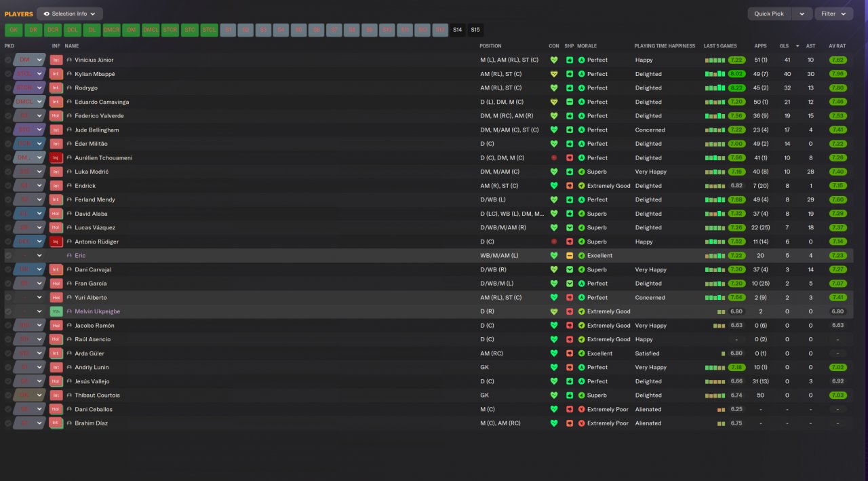The image size is (868, 481).
Task: Click the Inj injury icon for Aurélien Tchouameni
Action: point(56,158)
